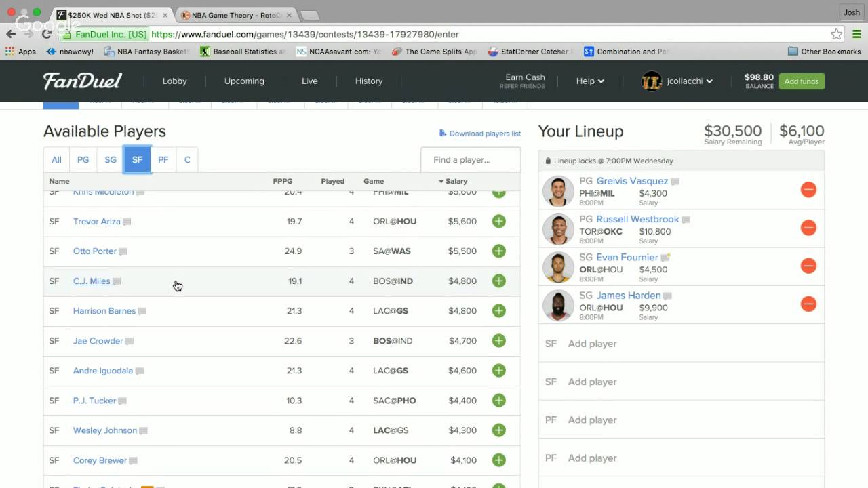868x488 pixels.
Task: Click Add funds button
Action: [802, 81]
